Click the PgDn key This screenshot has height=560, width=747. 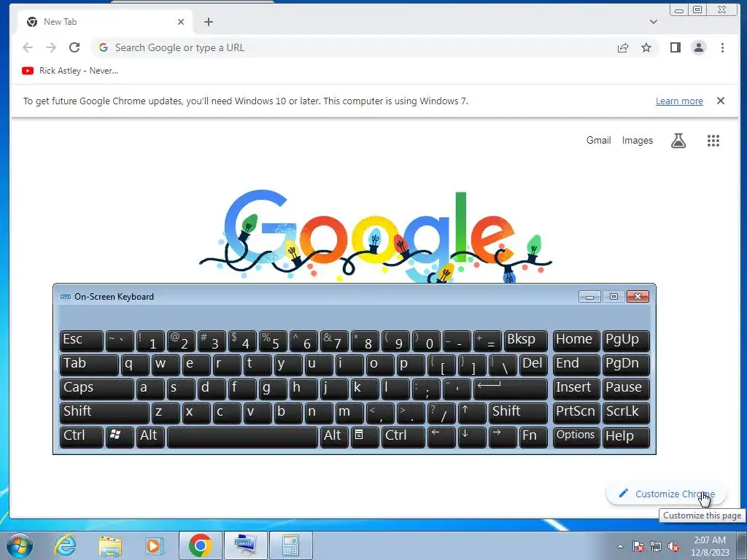[x=625, y=365]
